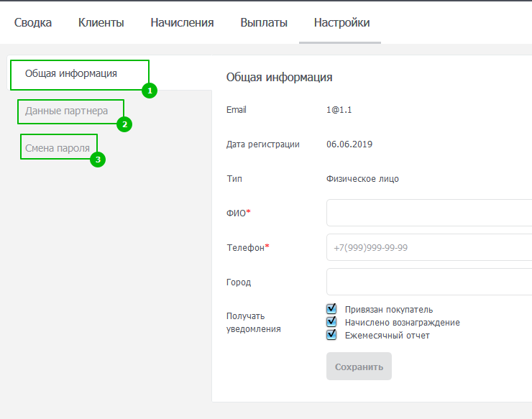Open the Начисления tab
The image size is (532, 419).
pyautogui.click(x=182, y=22)
